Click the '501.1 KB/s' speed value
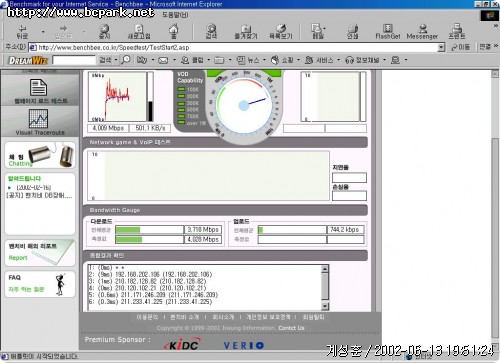 pyautogui.click(x=150, y=128)
